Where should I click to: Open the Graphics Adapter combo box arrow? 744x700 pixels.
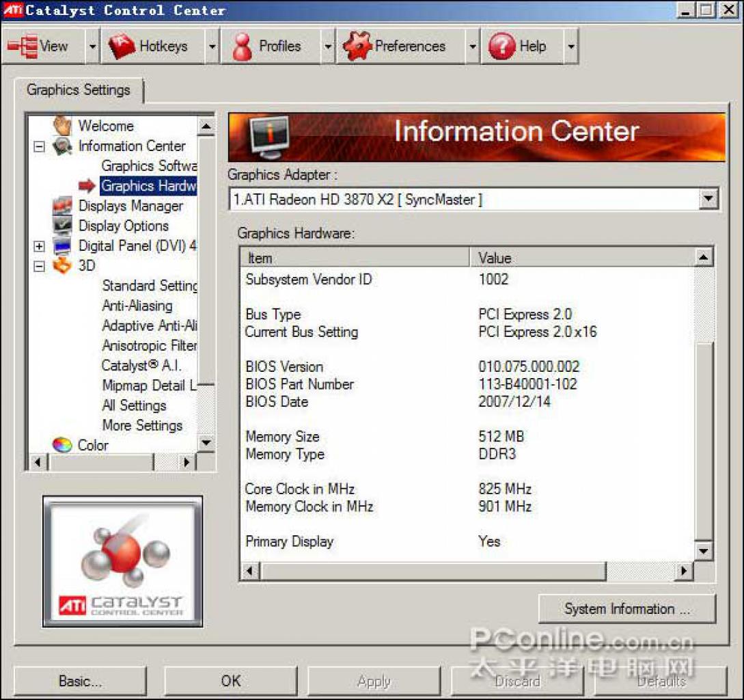click(x=708, y=198)
